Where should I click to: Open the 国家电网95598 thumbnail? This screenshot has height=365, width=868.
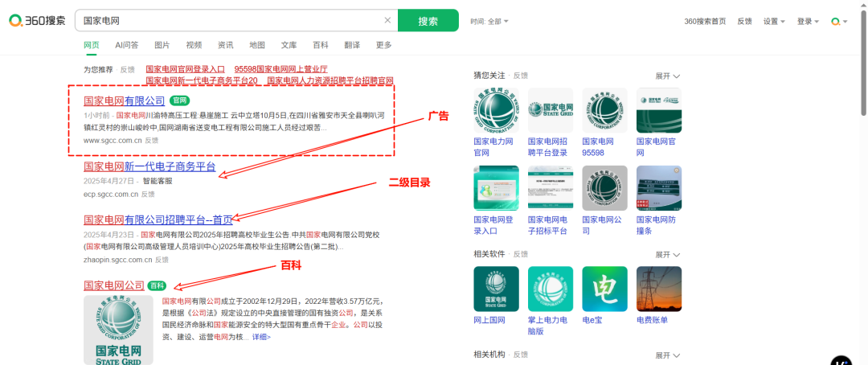(604, 109)
